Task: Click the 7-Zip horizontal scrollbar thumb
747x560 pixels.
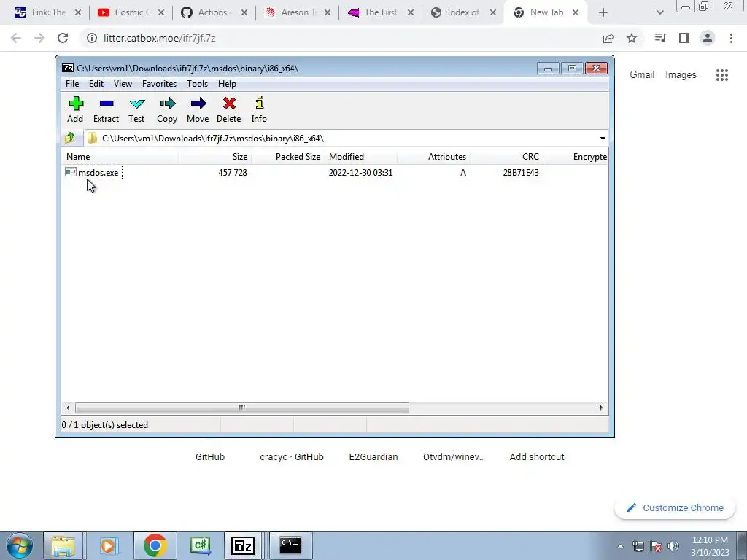Action: 242,408
